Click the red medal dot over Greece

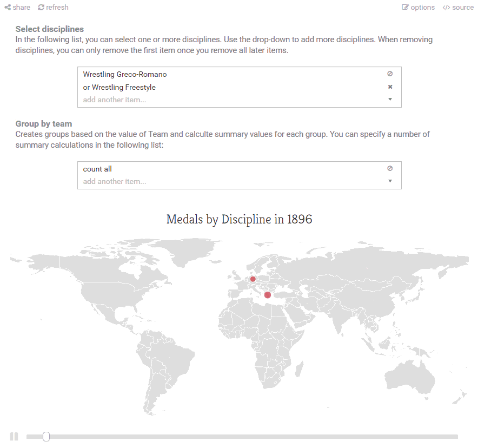[268, 295]
